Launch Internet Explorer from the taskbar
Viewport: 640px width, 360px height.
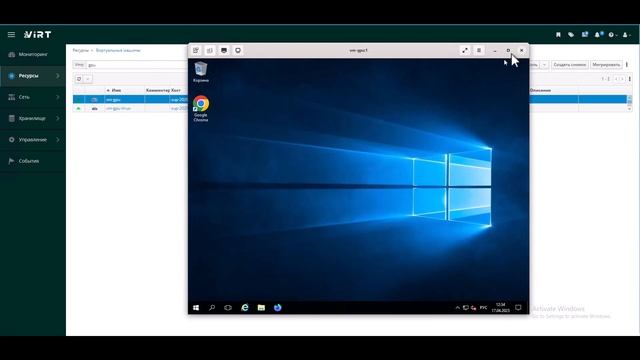point(245,308)
